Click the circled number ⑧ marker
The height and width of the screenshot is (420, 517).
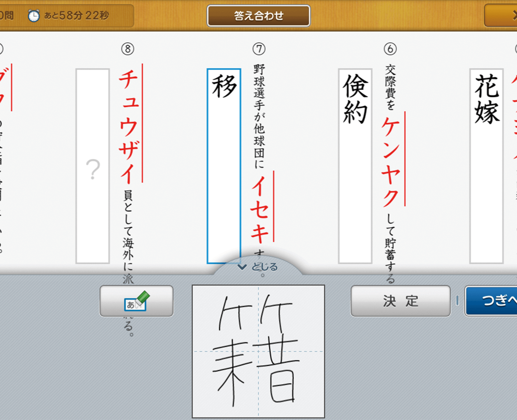coord(128,49)
